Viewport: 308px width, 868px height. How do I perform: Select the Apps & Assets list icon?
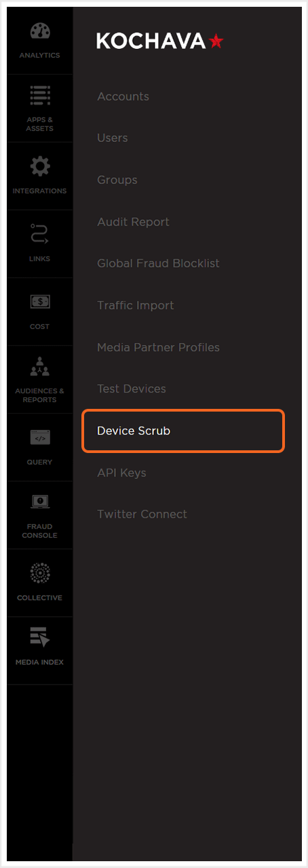pos(39,96)
